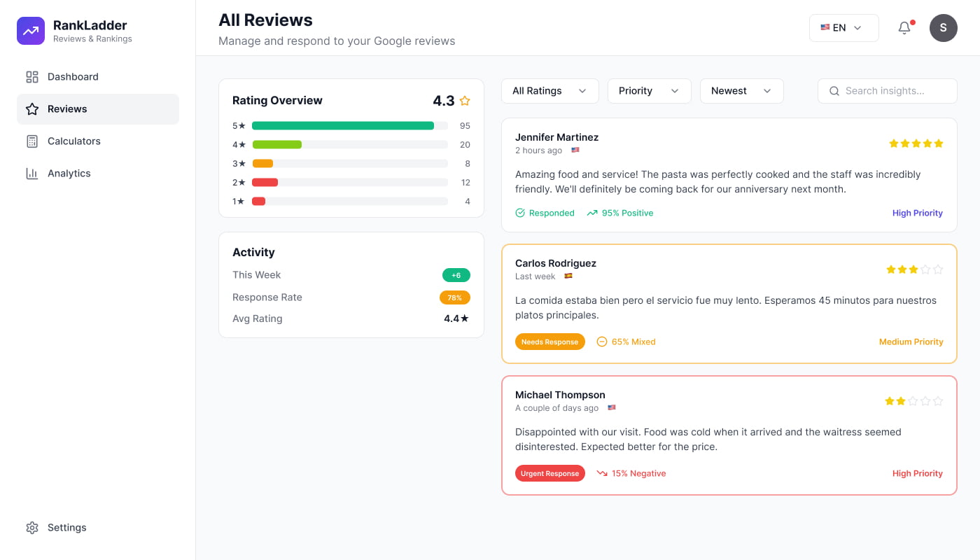Open notifications via the bell icon
Image resolution: width=980 pixels, height=560 pixels.
click(904, 27)
